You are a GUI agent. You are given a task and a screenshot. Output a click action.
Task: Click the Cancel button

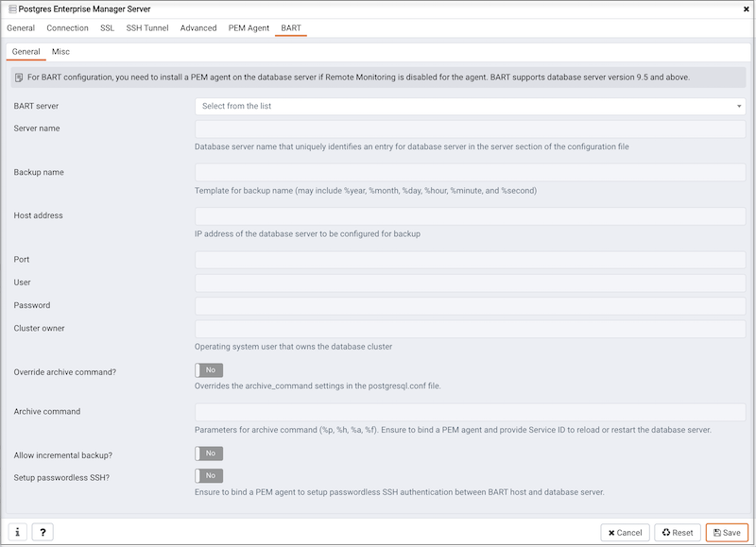coord(625,533)
